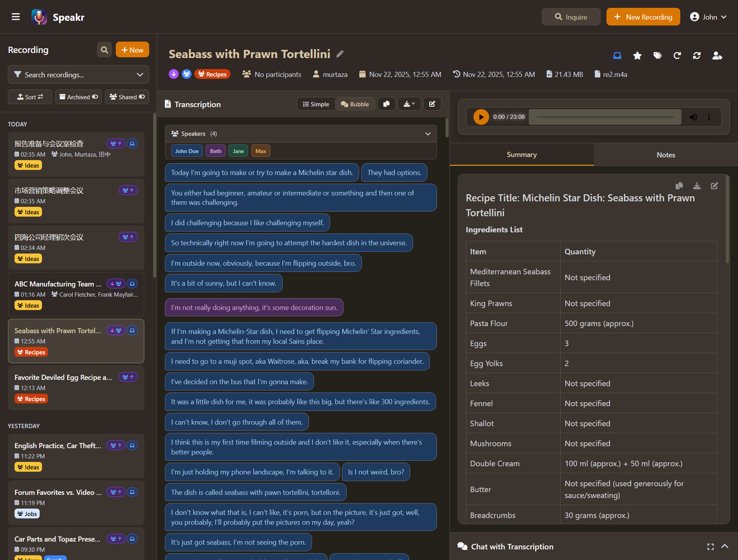This screenshot has height=560, width=738.
Task: Switch to the Notes tab
Action: tap(665, 155)
